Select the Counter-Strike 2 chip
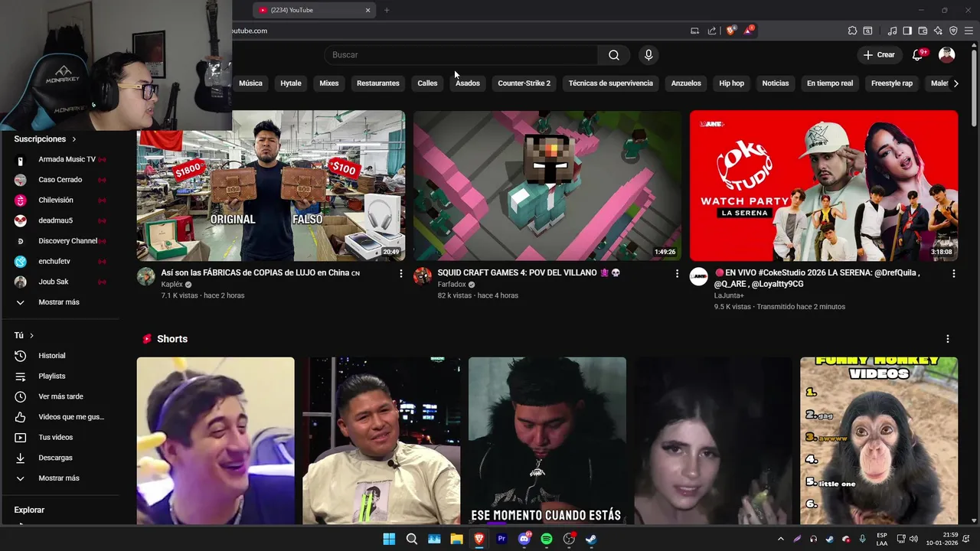980x551 pixels. [x=524, y=83]
